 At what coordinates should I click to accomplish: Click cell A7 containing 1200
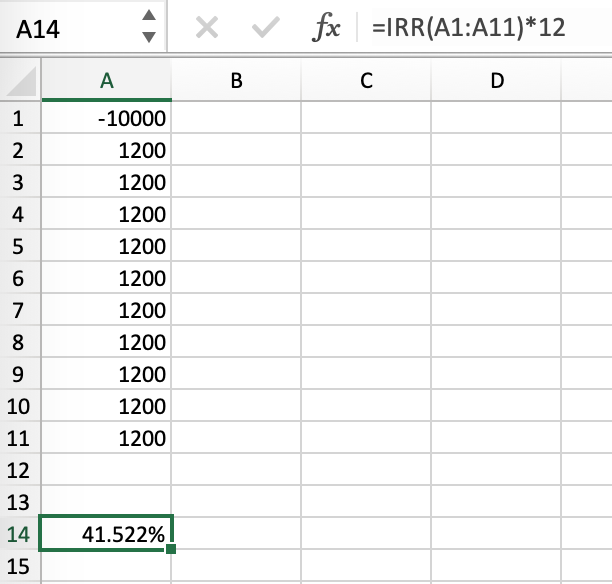[x=106, y=310]
